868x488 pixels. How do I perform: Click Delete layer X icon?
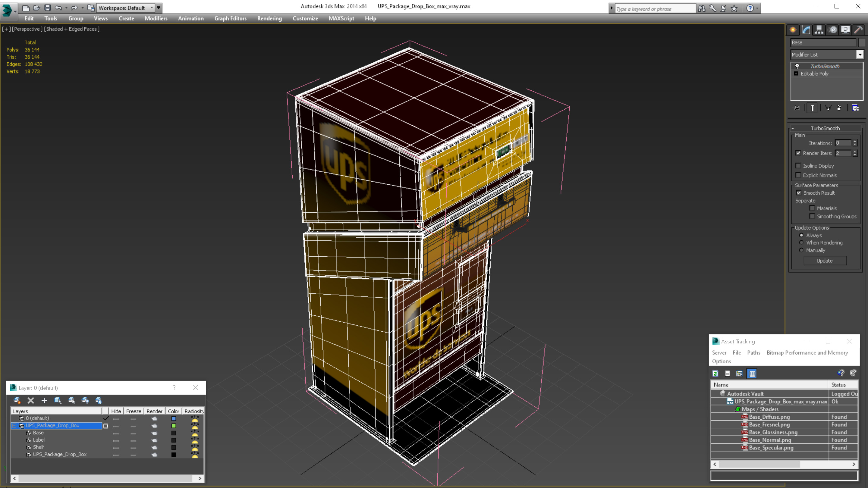coord(31,400)
